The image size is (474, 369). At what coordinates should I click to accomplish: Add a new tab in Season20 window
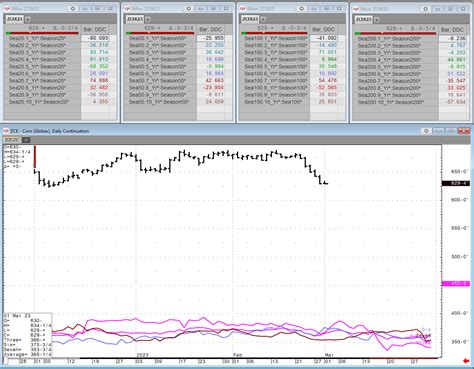28,19
